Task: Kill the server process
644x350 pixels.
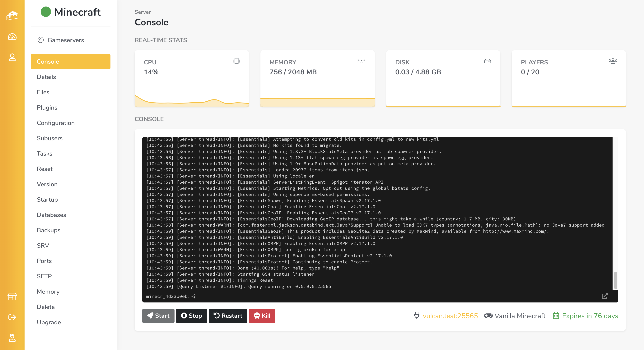Action: [262, 316]
